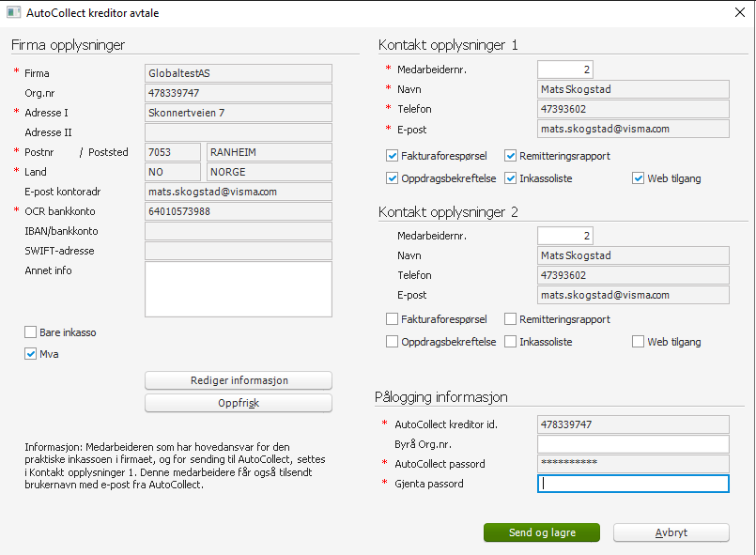The width and height of the screenshot is (756, 555).
Task: Check Remitteringsrapport under Kontakt opplysninger 2
Action: [510, 319]
